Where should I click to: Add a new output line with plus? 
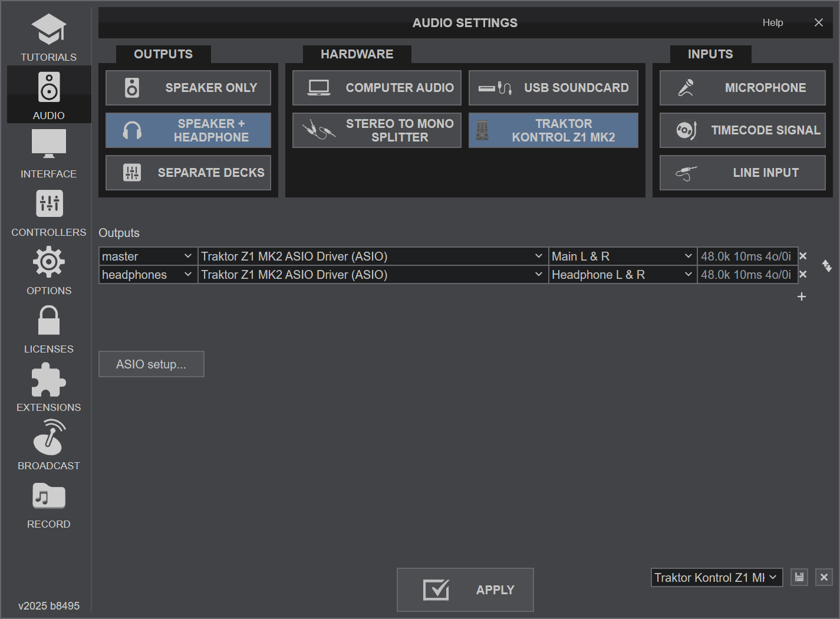pyautogui.click(x=801, y=297)
